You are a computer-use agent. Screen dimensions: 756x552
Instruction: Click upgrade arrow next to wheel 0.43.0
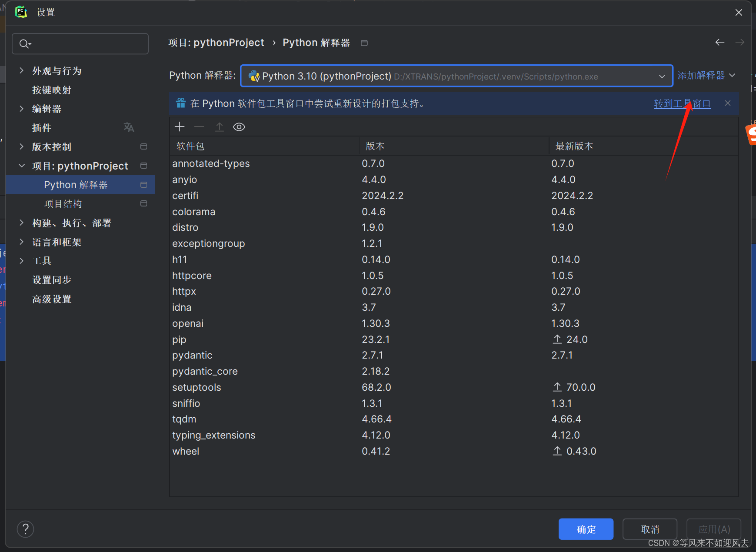(x=557, y=451)
